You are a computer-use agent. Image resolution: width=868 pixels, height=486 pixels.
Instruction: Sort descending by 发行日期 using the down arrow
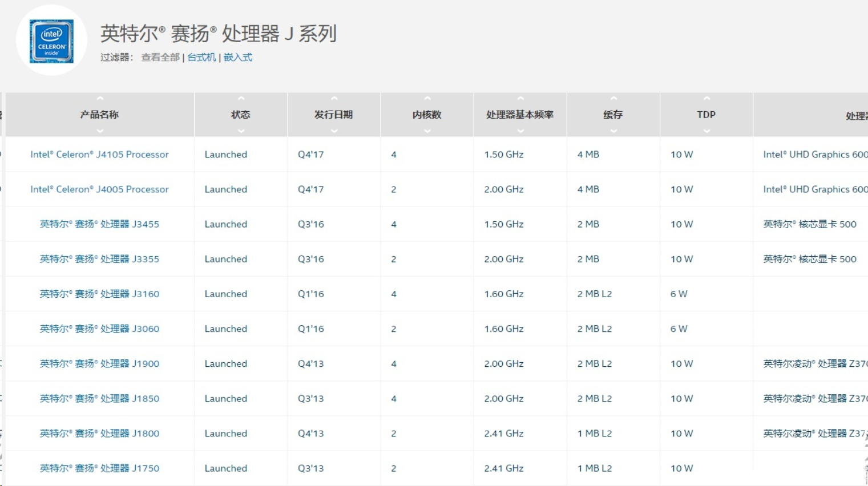click(334, 131)
